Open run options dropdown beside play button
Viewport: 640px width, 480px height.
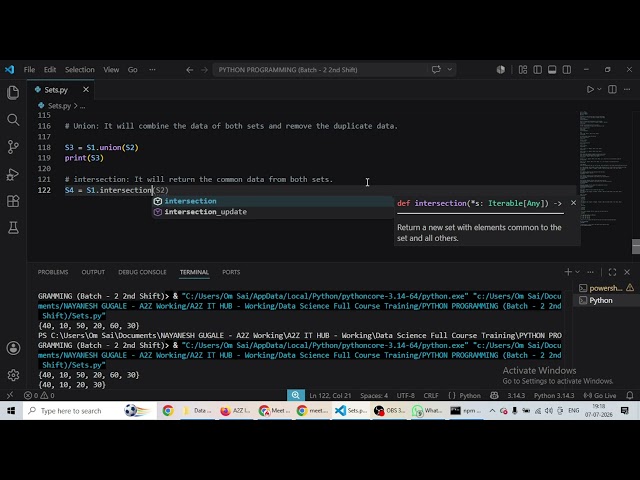[x=599, y=89]
